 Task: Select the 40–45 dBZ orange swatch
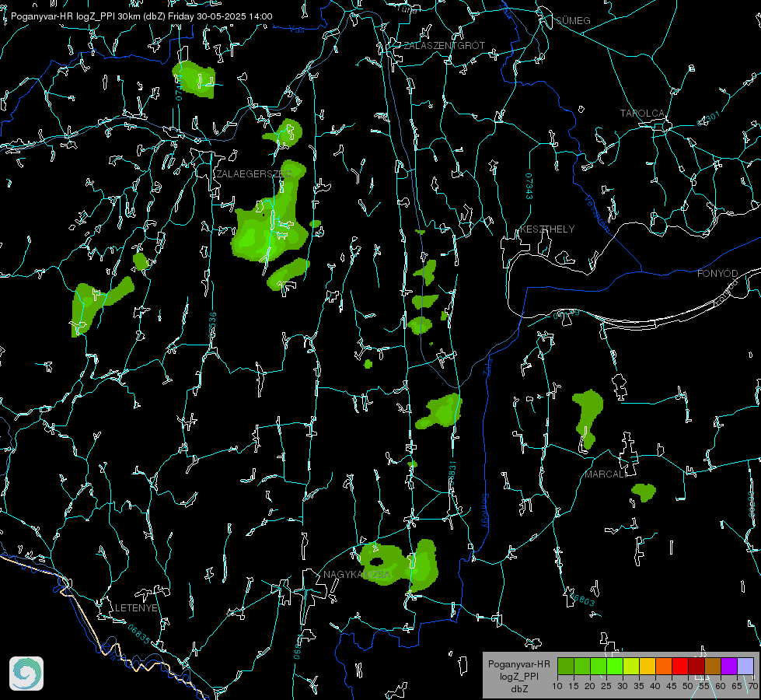coord(664,666)
